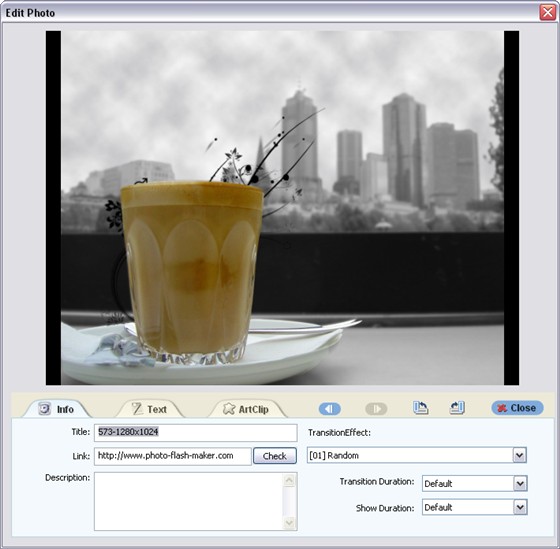Click the Title field containing 573-1280x1024
The height and width of the screenshot is (549, 560).
pyautogui.click(x=196, y=432)
